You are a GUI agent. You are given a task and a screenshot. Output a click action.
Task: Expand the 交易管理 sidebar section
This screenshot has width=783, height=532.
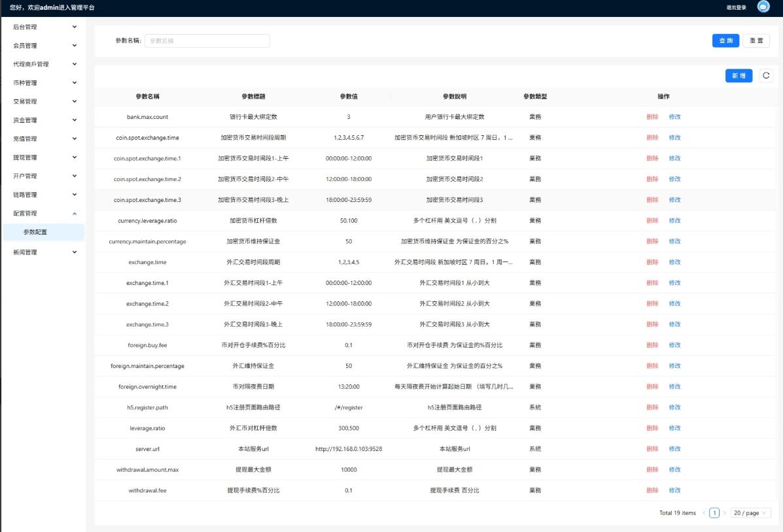click(x=43, y=101)
